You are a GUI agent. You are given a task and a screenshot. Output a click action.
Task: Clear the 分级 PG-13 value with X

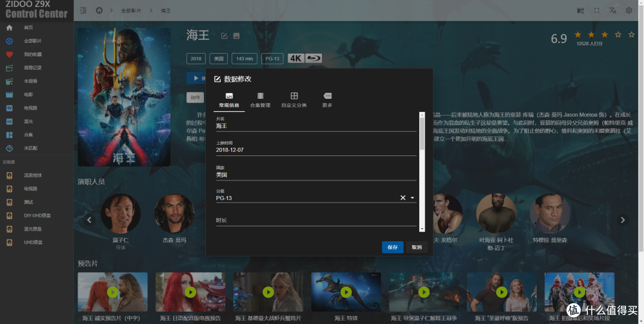click(403, 198)
